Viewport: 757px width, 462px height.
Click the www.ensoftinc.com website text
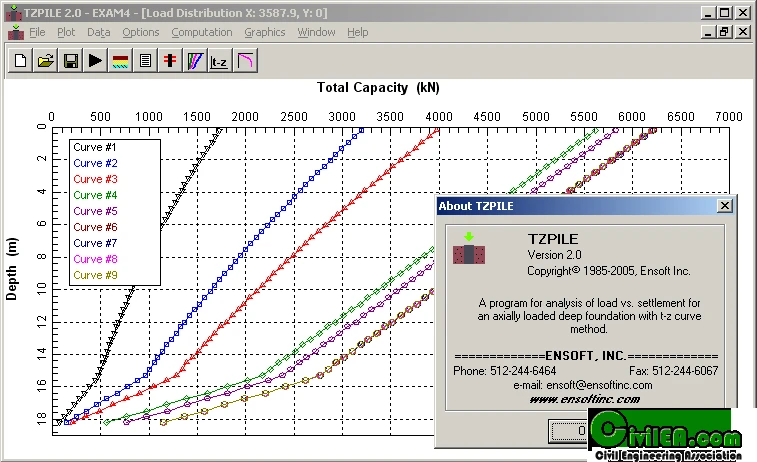point(585,399)
